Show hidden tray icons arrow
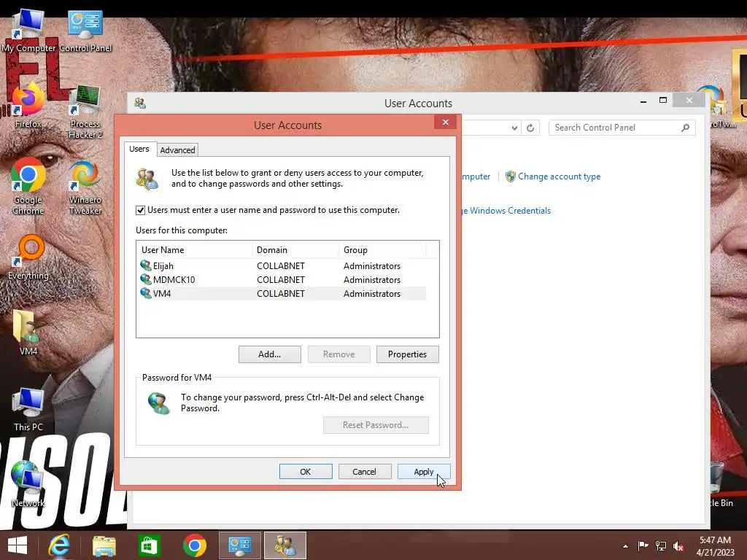 click(625, 546)
